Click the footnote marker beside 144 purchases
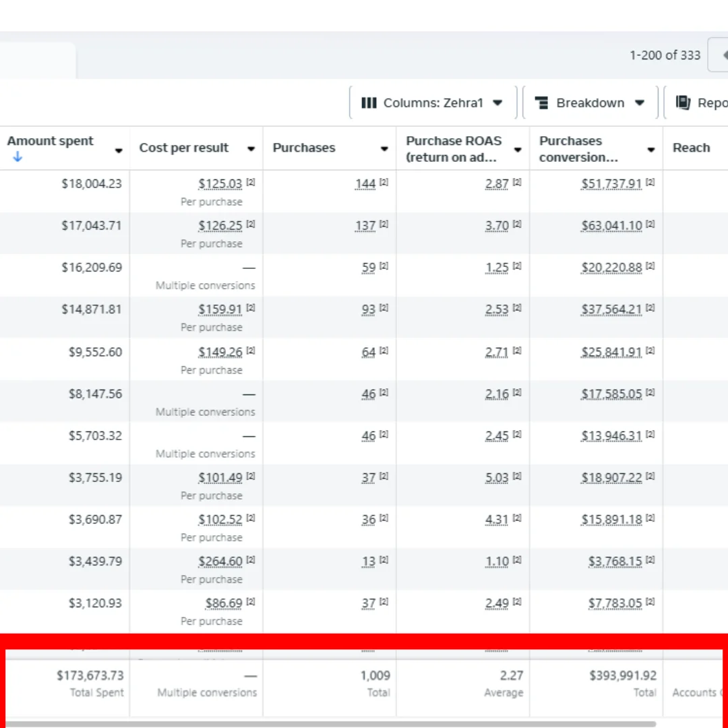The width and height of the screenshot is (728, 728). (x=384, y=183)
